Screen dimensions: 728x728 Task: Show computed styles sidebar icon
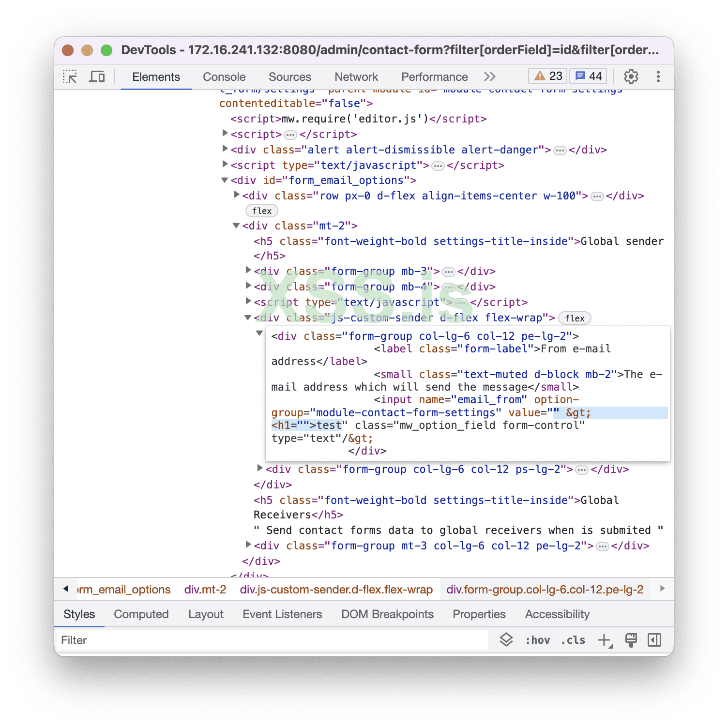click(654, 640)
